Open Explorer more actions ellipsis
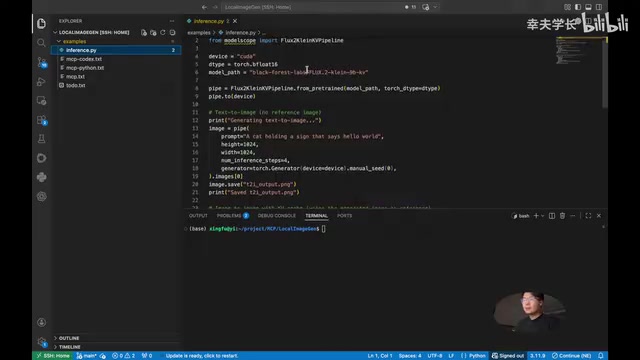Image resolution: width=640 pixels, height=360 pixels. [172, 21]
